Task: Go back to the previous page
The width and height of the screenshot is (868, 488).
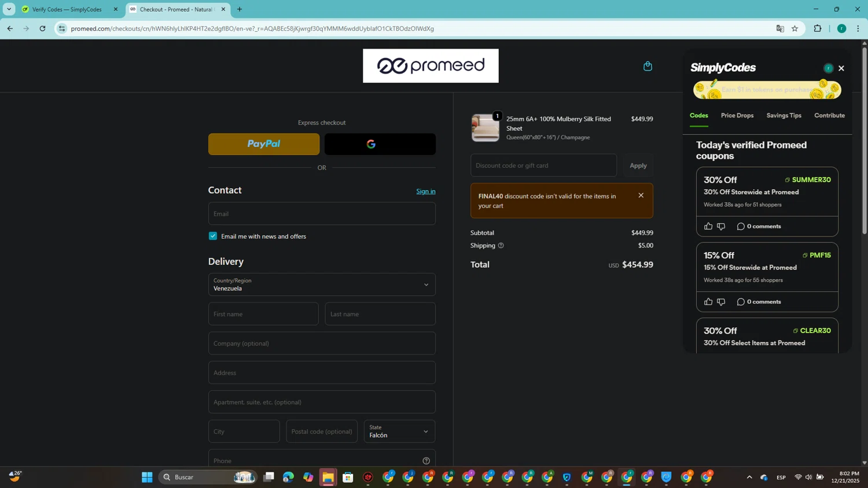Action: pyautogui.click(x=10, y=28)
